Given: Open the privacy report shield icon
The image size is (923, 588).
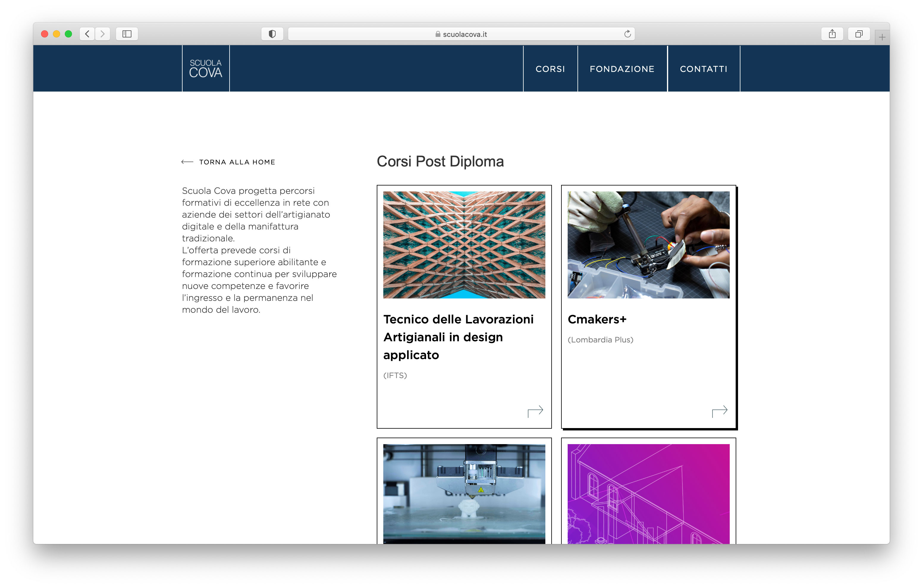Looking at the screenshot, I should (x=272, y=34).
